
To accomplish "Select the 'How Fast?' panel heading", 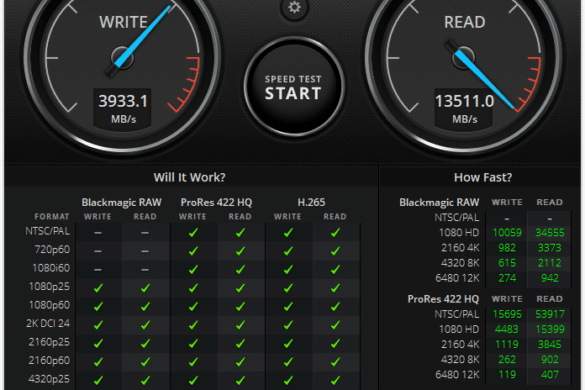I will [x=483, y=177].
